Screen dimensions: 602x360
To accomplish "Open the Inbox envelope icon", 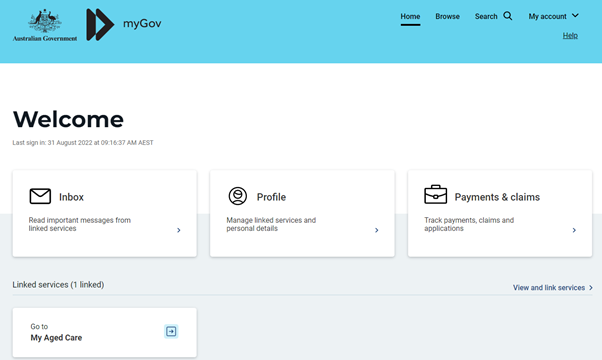I will (40, 196).
